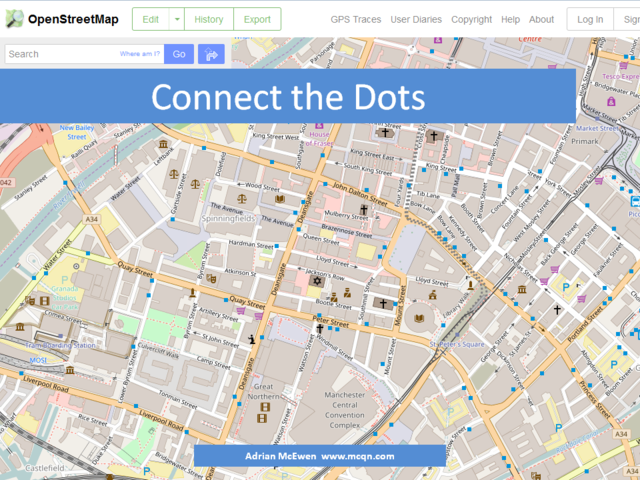Click the cinema film icon at Great Northern
The image size is (640, 480).
point(265,407)
